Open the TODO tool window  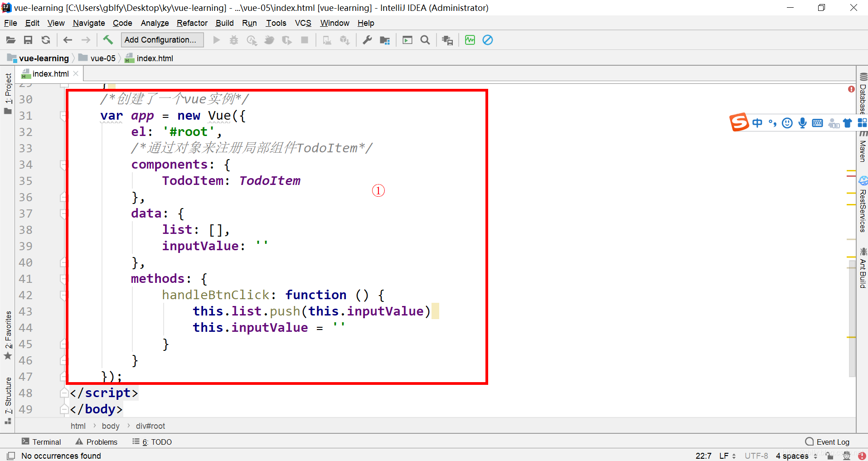152,442
